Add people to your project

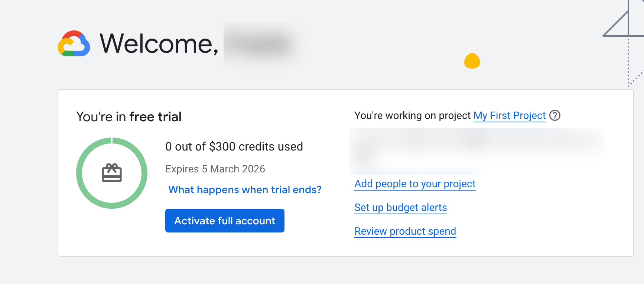click(x=415, y=184)
